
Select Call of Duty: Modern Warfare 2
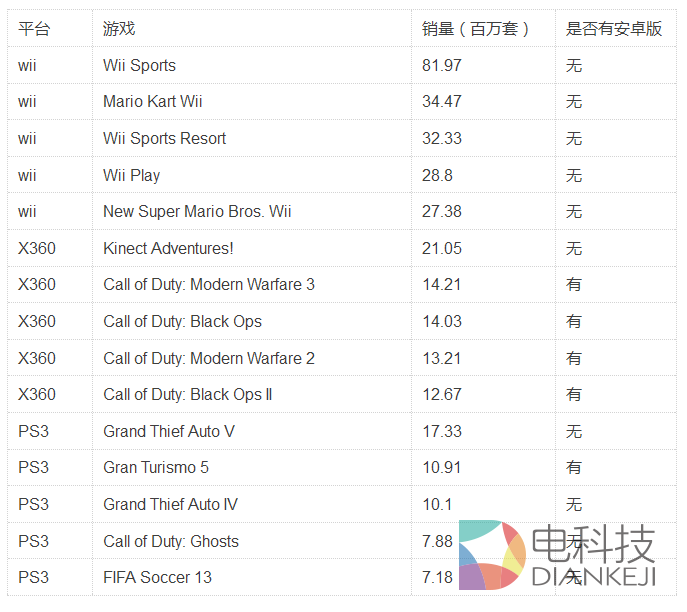tap(209, 358)
